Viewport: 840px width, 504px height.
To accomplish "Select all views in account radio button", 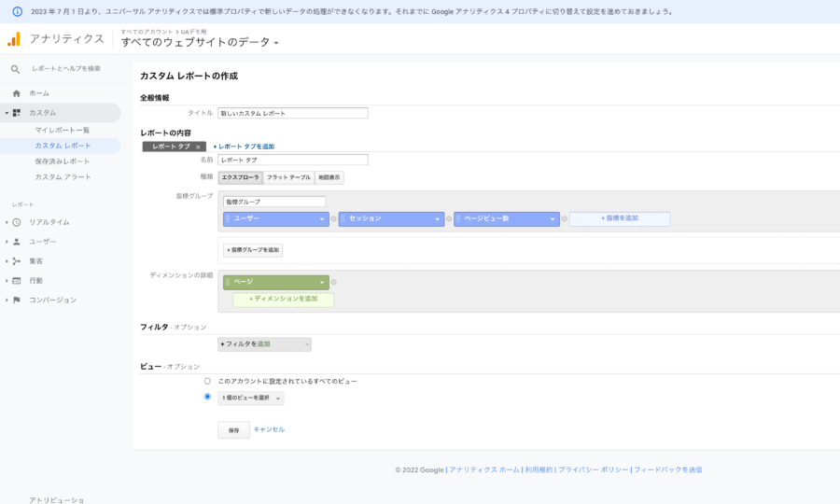I will (x=207, y=381).
